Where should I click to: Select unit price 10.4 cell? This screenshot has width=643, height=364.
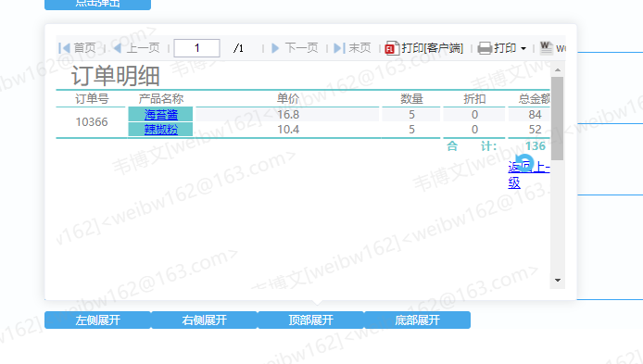(x=288, y=130)
